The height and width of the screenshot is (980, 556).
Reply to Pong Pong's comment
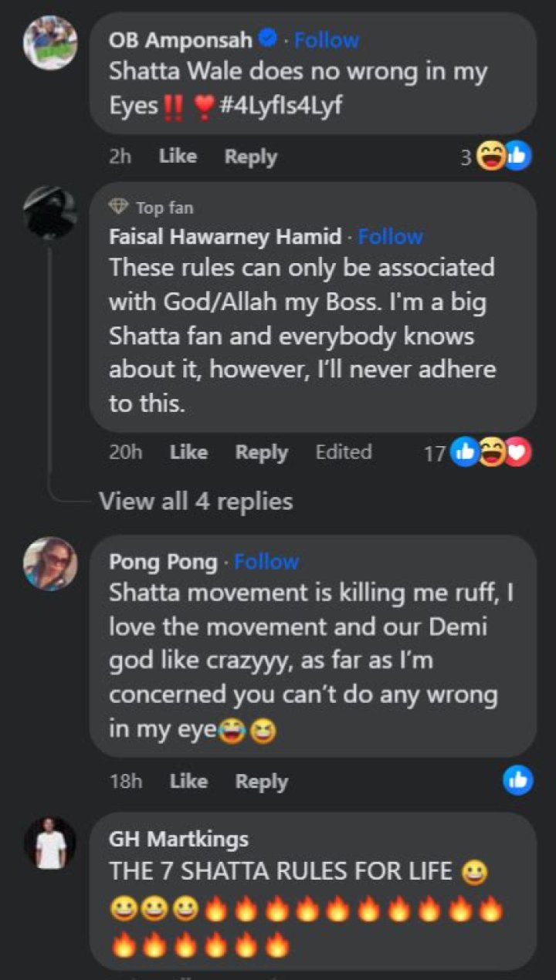(261, 781)
